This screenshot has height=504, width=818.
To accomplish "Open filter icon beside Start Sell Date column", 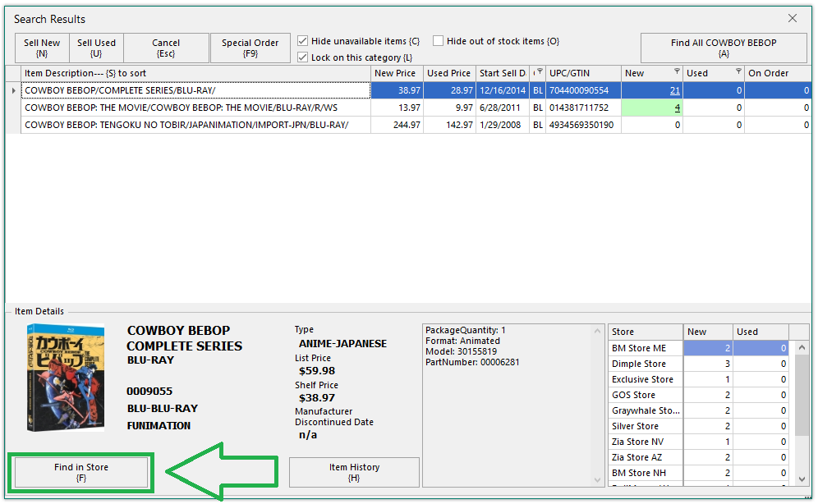I will [x=540, y=71].
